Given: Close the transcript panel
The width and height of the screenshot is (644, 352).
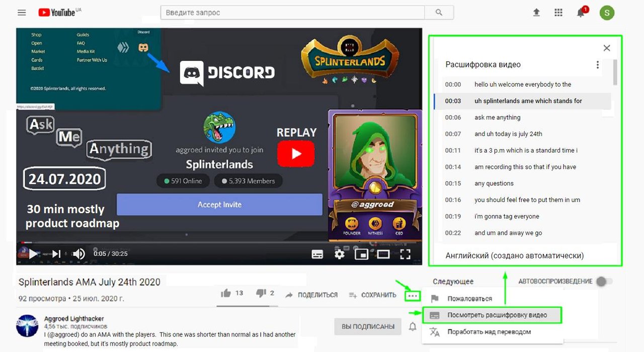Looking at the screenshot, I should 607,48.
